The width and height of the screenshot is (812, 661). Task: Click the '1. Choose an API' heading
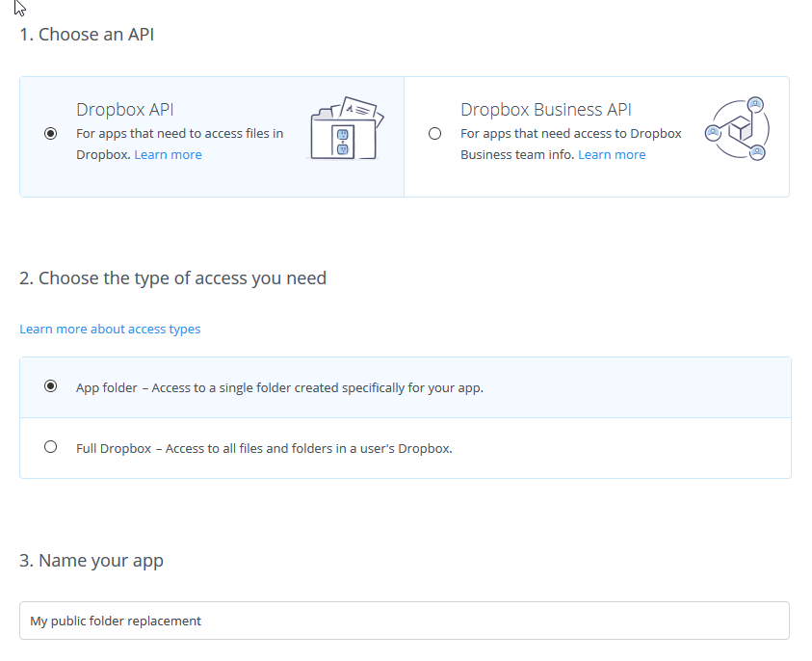(87, 35)
